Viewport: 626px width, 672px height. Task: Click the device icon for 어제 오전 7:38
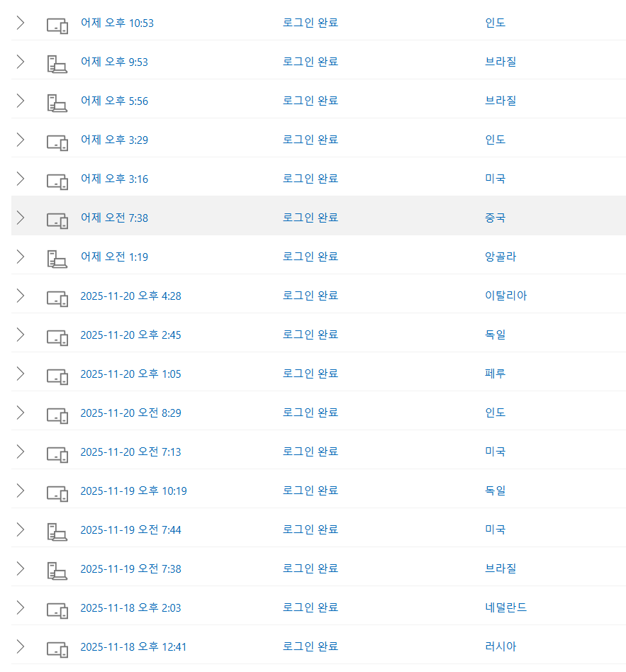point(57,218)
